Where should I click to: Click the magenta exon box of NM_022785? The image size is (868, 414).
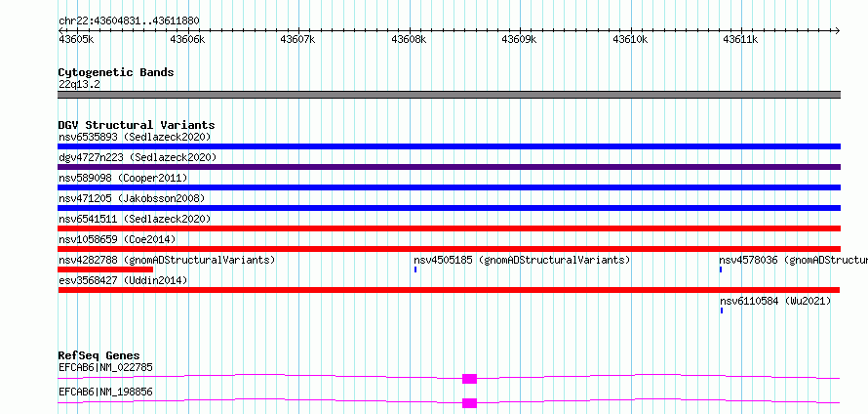tap(469, 379)
